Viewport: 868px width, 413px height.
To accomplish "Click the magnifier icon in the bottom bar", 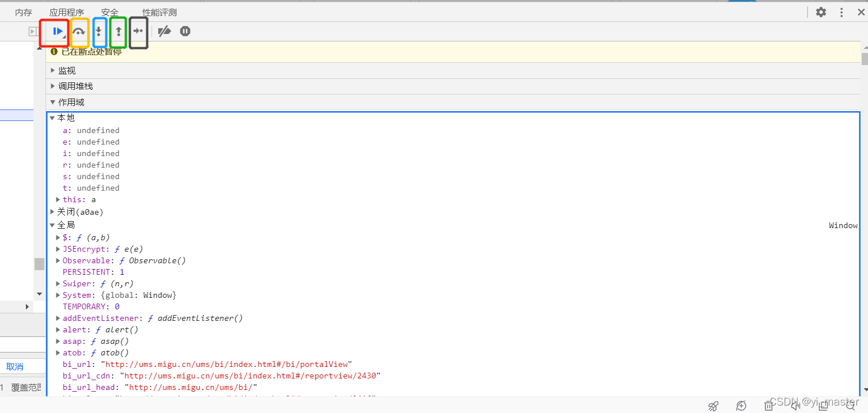I will pos(850,406).
